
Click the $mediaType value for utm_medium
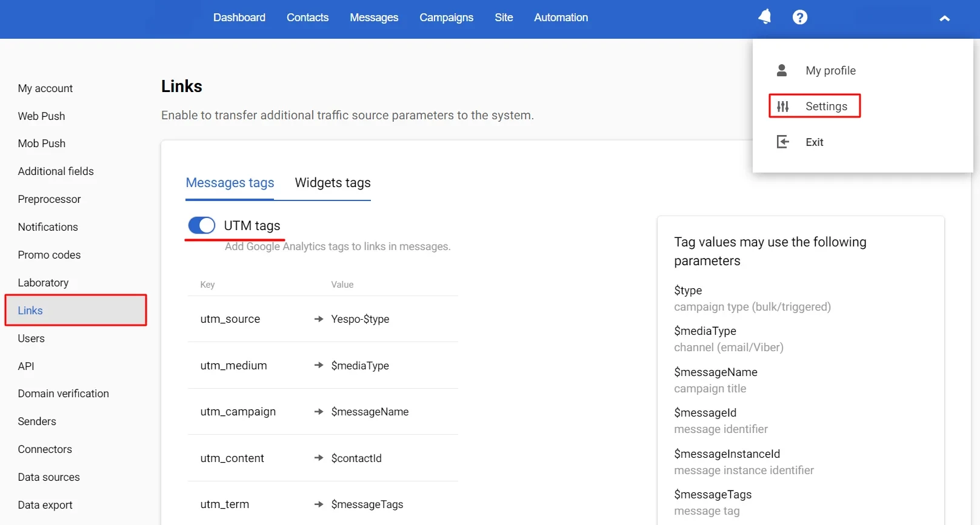tap(360, 366)
